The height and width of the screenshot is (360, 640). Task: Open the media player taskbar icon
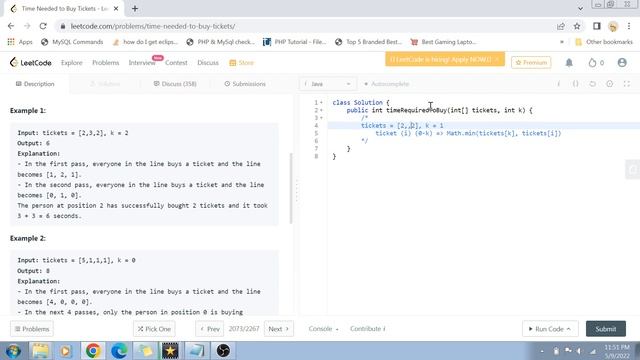click(65, 351)
